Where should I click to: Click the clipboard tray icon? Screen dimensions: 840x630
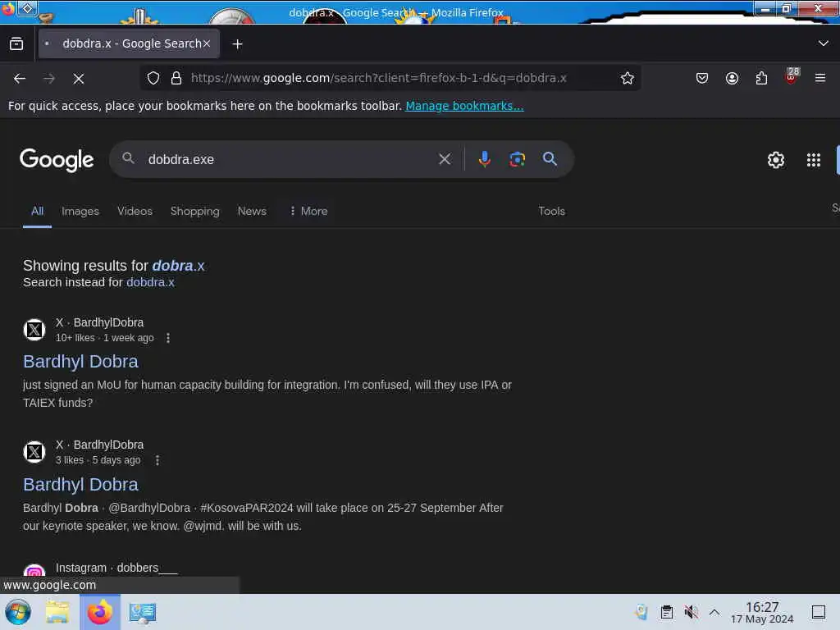666,612
